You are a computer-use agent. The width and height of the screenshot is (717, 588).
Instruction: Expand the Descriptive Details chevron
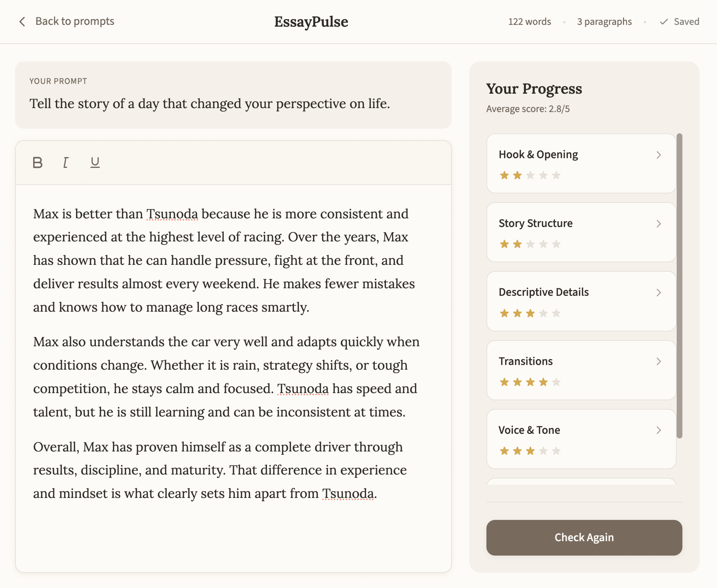pos(658,293)
